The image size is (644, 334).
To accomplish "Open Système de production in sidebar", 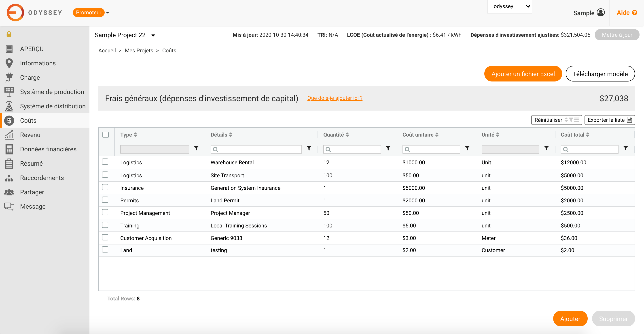I will [x=52, y=92].
